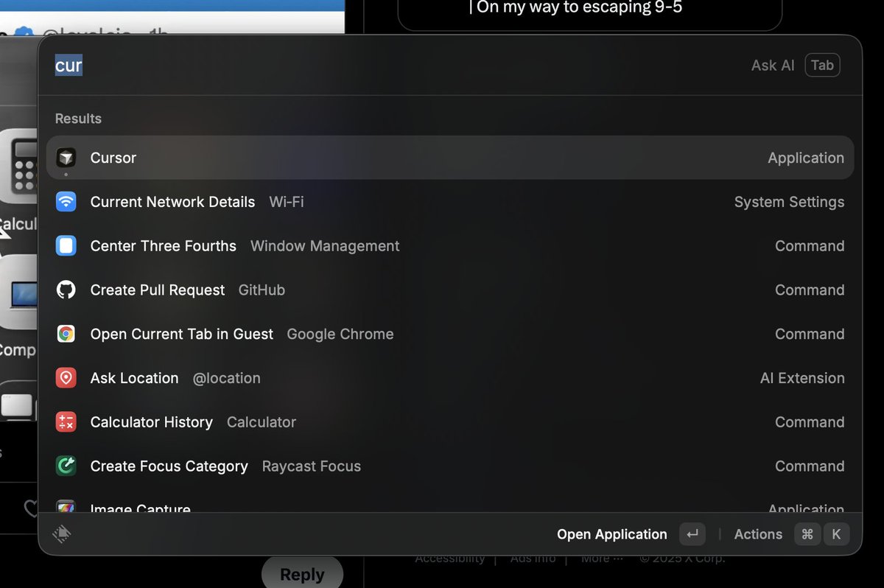Click Ask AI in the search bar
884x588 pixels.
773,66
